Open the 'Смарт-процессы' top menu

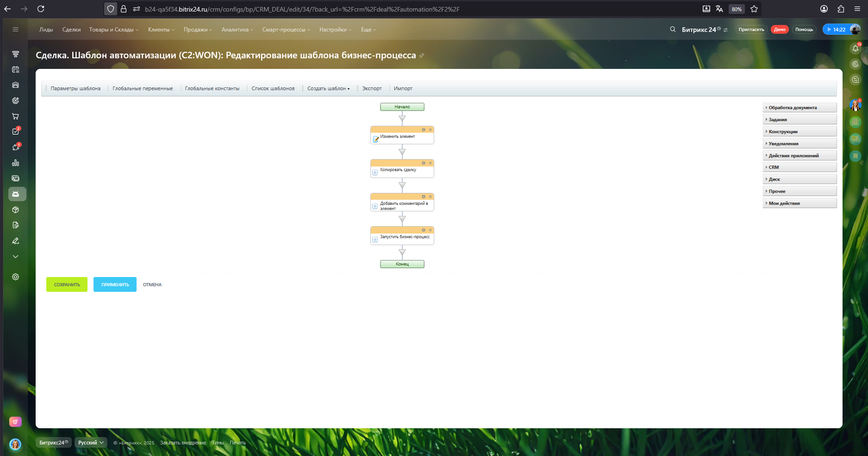pyautogui.click(x=286, y=30)
